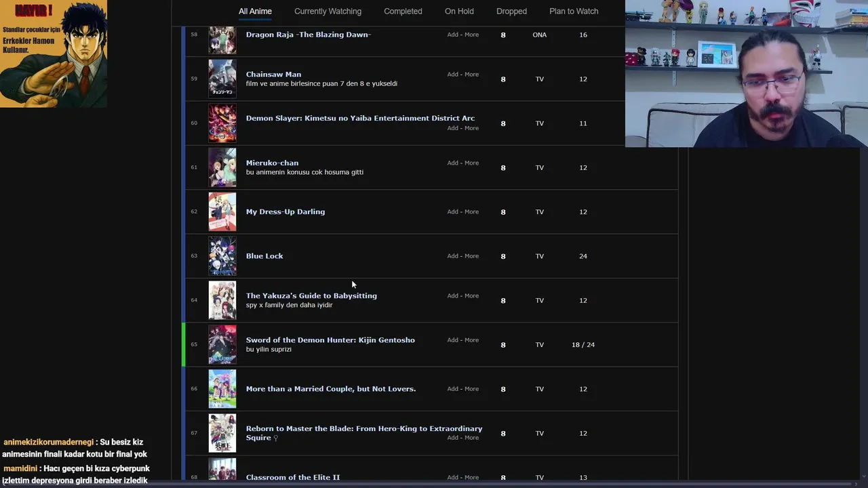Viewport: 868px width, 488px height.
Task: Click the score 8 in the Chainsaw Man row
Action: point(503,79)
